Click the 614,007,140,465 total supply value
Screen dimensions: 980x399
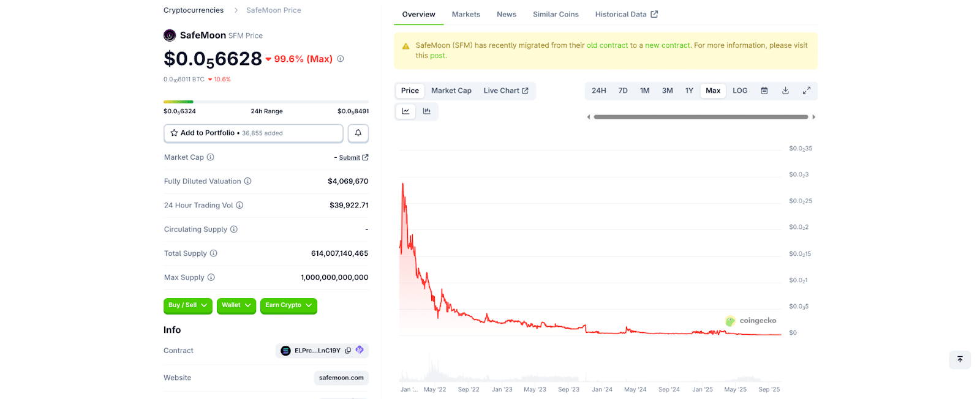pyautogui.click(x=340, y=253)
